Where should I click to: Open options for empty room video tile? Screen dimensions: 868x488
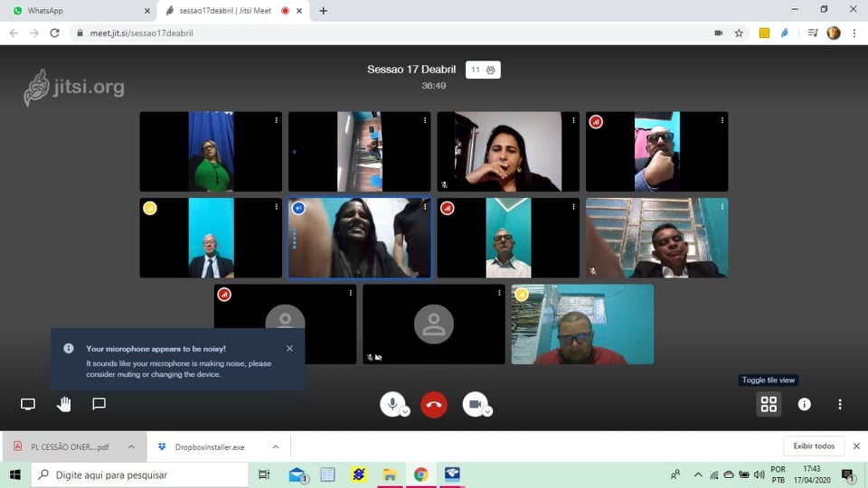tap(425, 120)
